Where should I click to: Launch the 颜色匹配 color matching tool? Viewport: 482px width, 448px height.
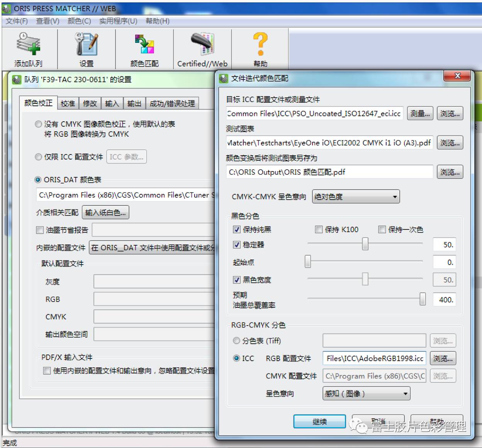144,49
